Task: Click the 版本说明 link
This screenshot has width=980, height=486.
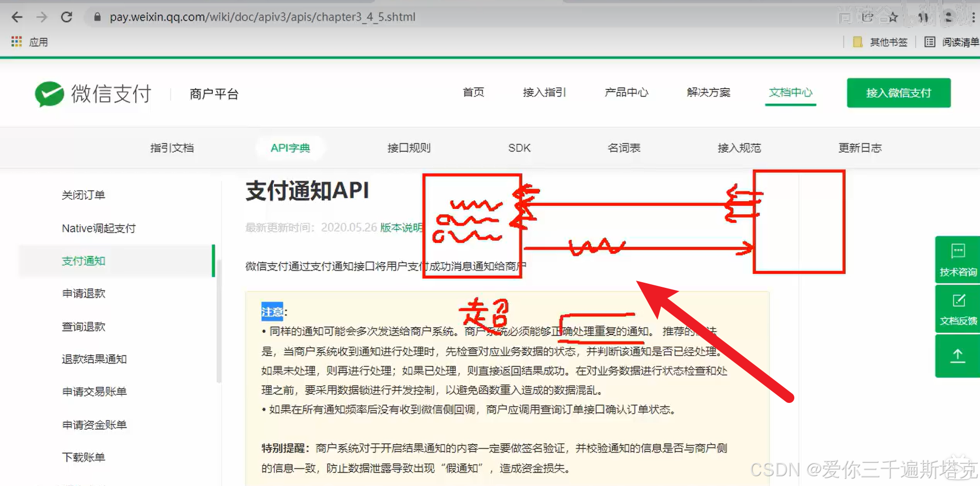Action: coord(401,228)
